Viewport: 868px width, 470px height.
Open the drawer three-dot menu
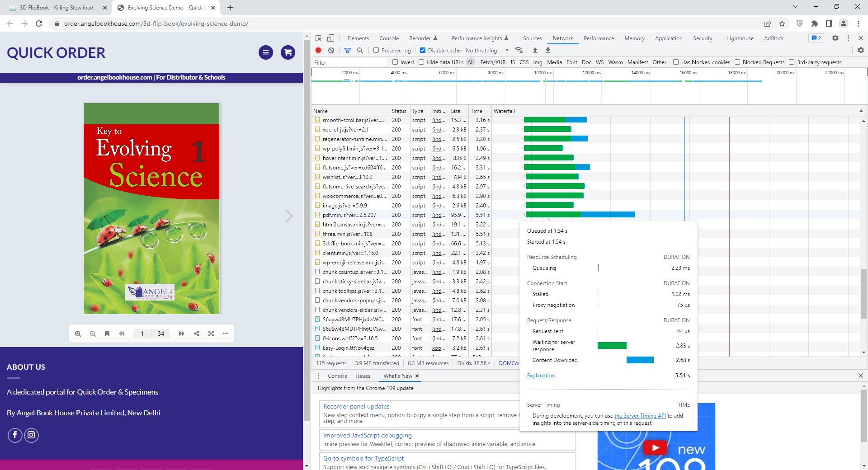click(x=318, y=376)
